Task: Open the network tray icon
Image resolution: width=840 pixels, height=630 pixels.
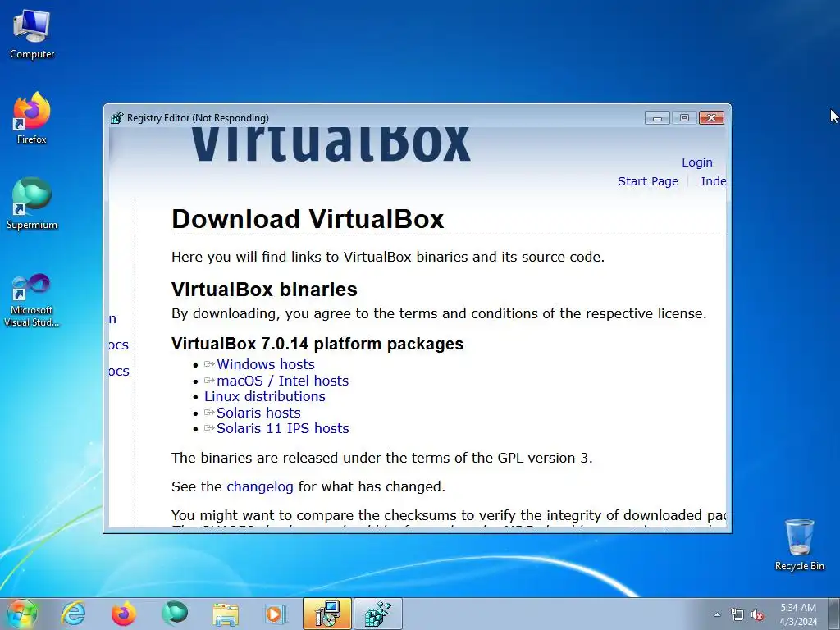Action: pos(737,614)
